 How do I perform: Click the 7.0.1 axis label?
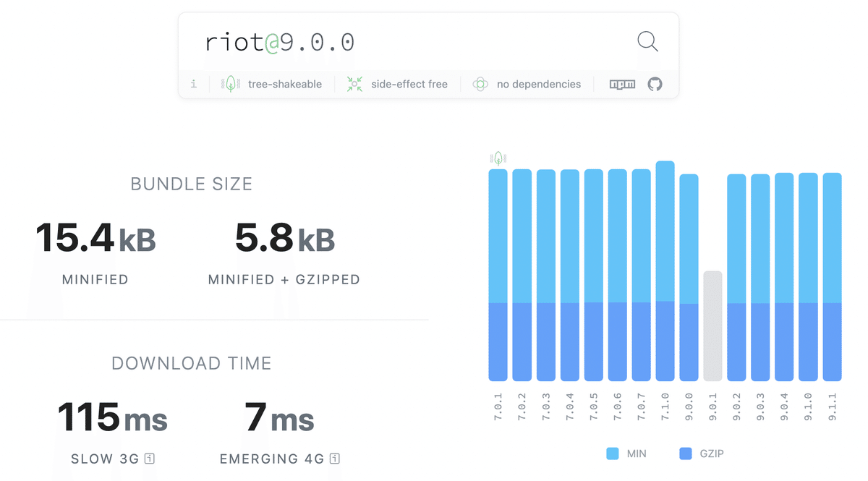pyautogui.click(x=498, y=407)
